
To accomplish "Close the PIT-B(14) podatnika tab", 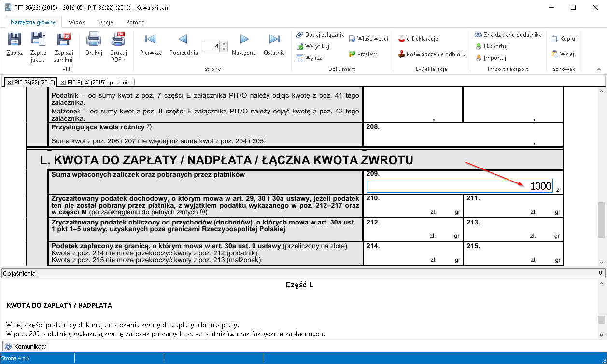I will pyautogui.click(x=63, y=83).
